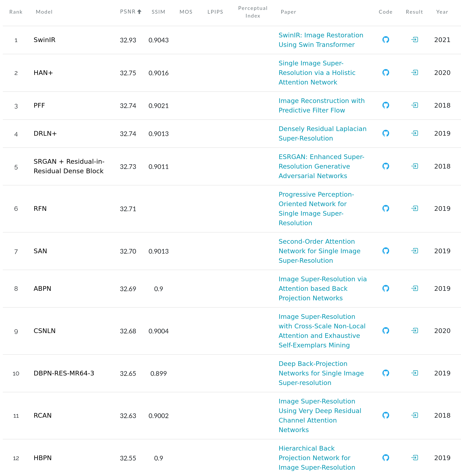Screen dimensions: 461x476
Task: Click the result icon in the RCAN row
Action: 414,415
